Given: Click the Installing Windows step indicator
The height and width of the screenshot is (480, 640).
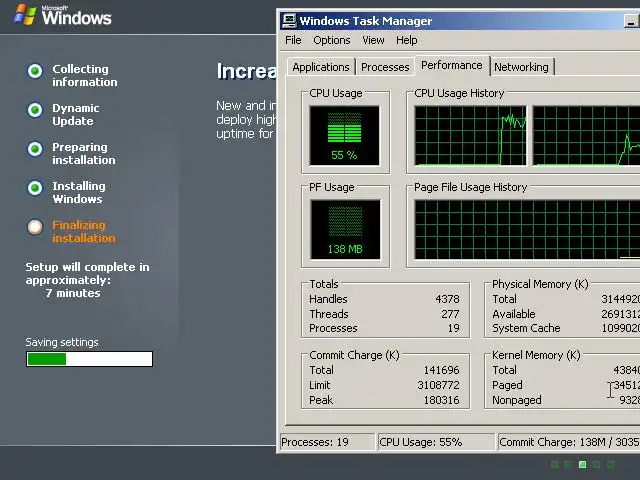Looking at the screenshot, I should click(35, 188).
